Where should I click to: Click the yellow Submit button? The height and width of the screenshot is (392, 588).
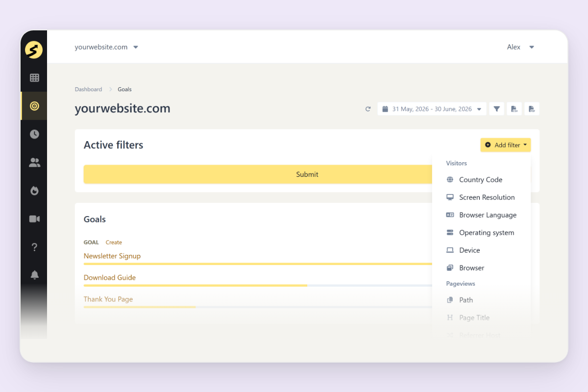(307, 174)
